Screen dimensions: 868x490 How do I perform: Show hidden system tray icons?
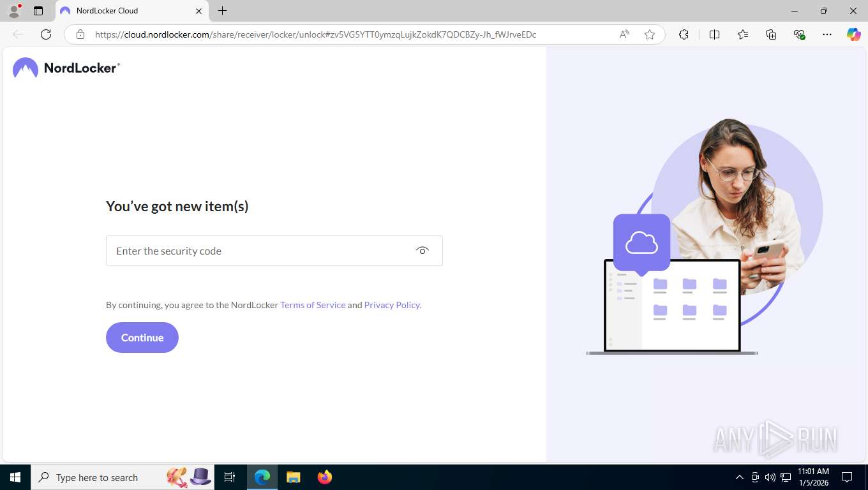(x=739, y=477)
